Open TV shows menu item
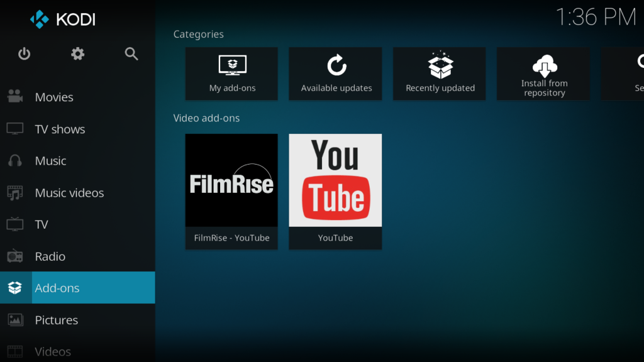Screen dimensions: 644x362 pyautogui.click(x=77, y=129)
